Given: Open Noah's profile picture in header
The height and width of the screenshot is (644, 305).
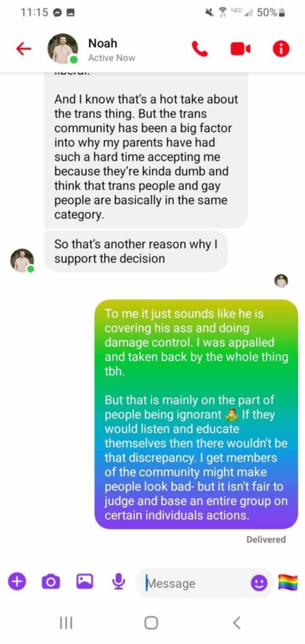Looking at the screenshot, I should [63, 49].
